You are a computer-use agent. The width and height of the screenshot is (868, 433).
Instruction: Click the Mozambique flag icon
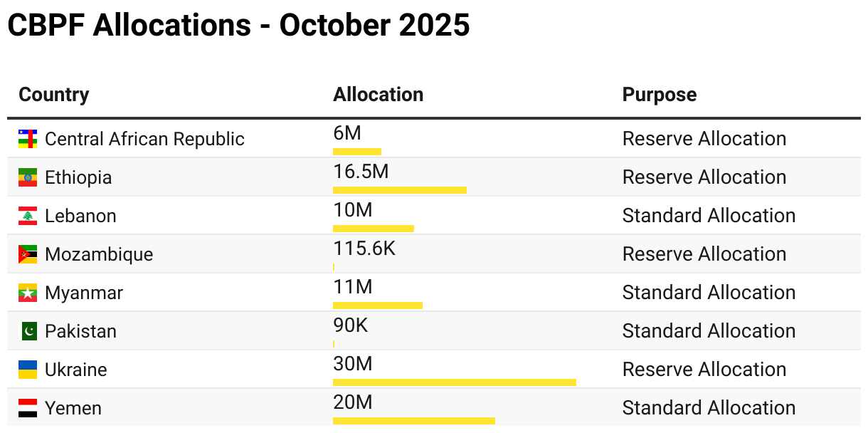(28, 254)
